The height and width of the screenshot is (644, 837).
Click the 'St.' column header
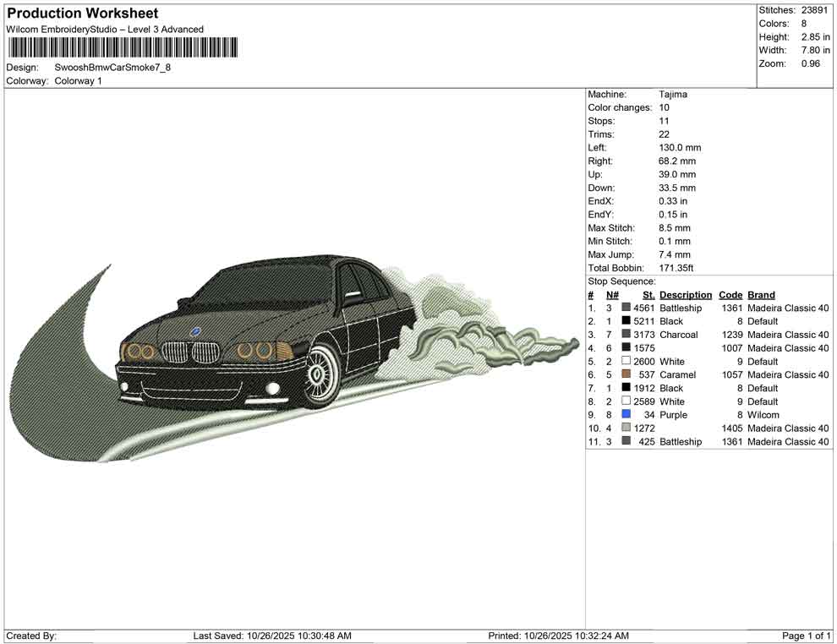(648, 295)
